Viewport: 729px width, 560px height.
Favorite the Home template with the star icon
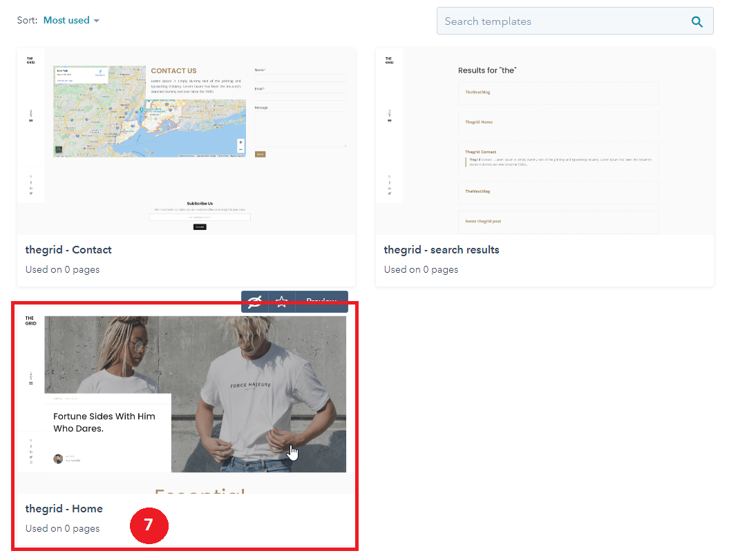click(x=281, y=302)
